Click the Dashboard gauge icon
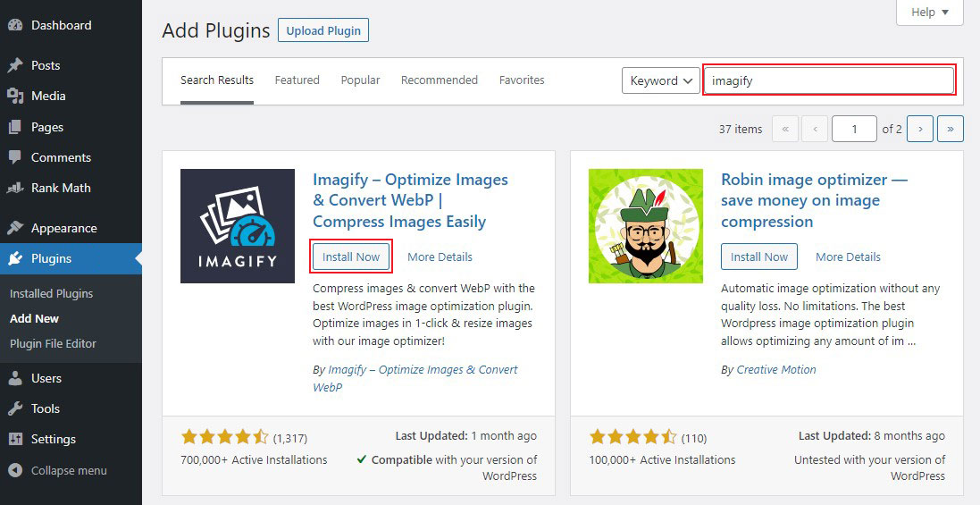This screenshot has width=980, height=505. [x=15, y=26]
